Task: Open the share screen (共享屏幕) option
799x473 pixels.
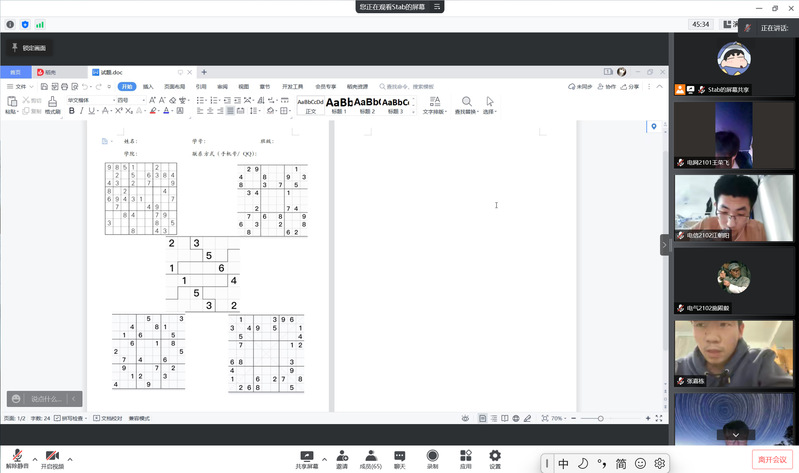Action: [x=307, y=456]
